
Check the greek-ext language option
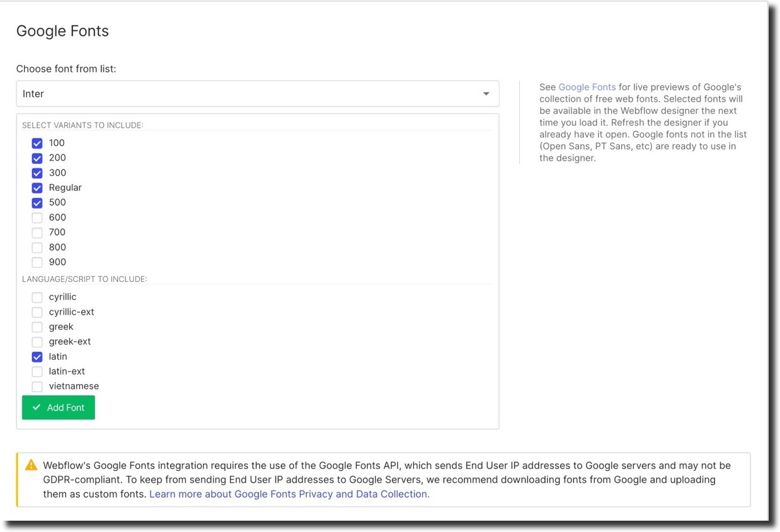37,341
